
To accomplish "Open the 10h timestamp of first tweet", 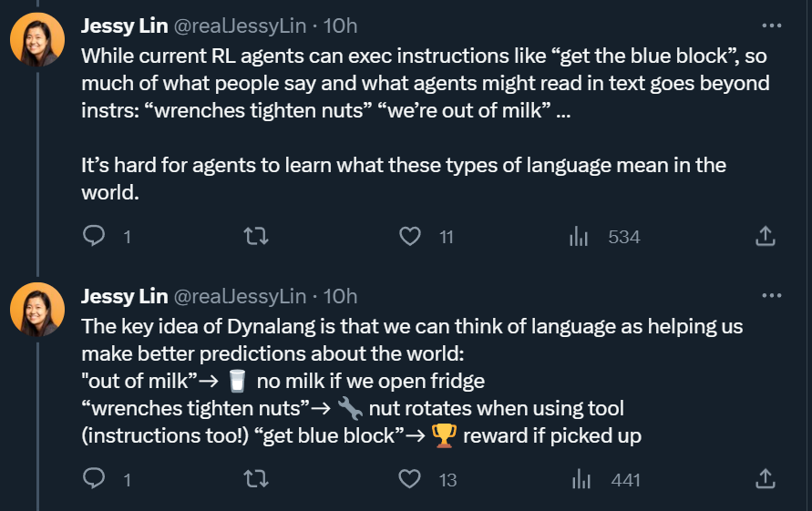I will pos(340,26).
